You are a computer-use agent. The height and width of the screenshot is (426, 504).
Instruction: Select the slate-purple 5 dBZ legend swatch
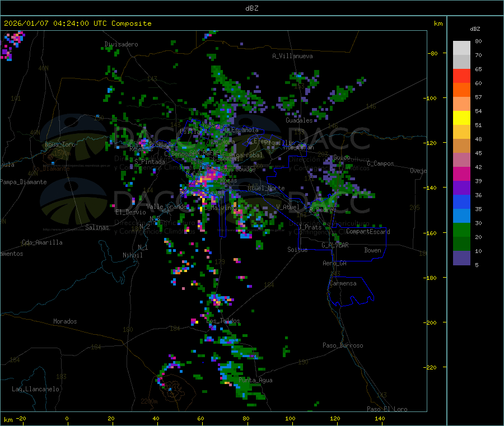pos(461,258)
